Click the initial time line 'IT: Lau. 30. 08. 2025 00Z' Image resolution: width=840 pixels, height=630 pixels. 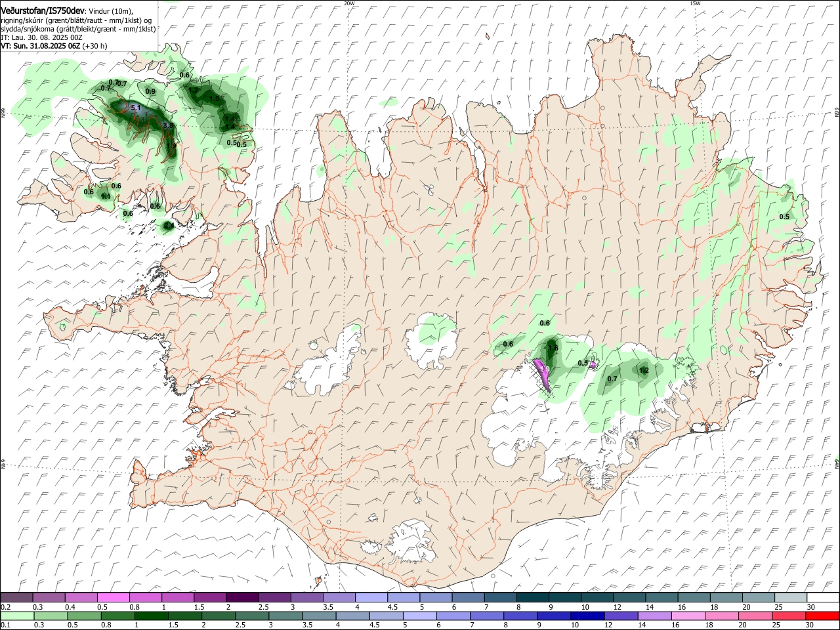pos(41,37)
